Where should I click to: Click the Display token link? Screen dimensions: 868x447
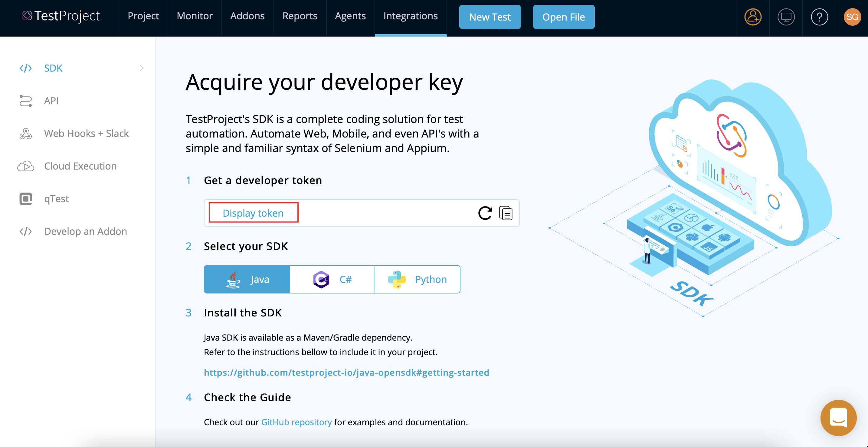(x=253, y=213)
